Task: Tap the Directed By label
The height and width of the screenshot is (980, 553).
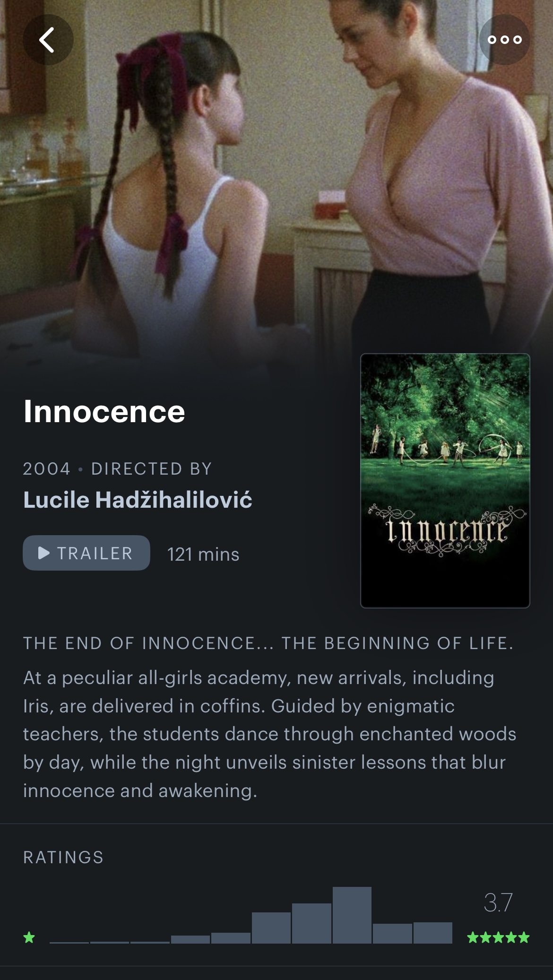Action: 151,468
